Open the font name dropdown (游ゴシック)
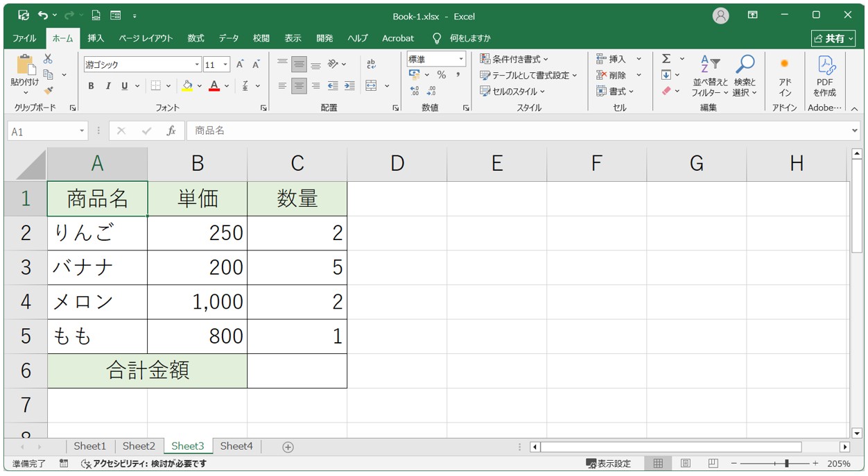The image size is (868, 476). click(197, 65)
